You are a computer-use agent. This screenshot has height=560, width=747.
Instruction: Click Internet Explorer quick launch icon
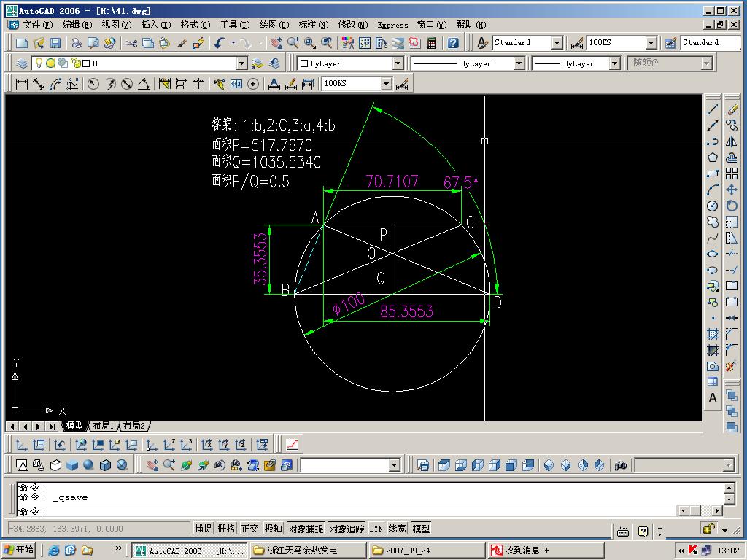[54, 551]
